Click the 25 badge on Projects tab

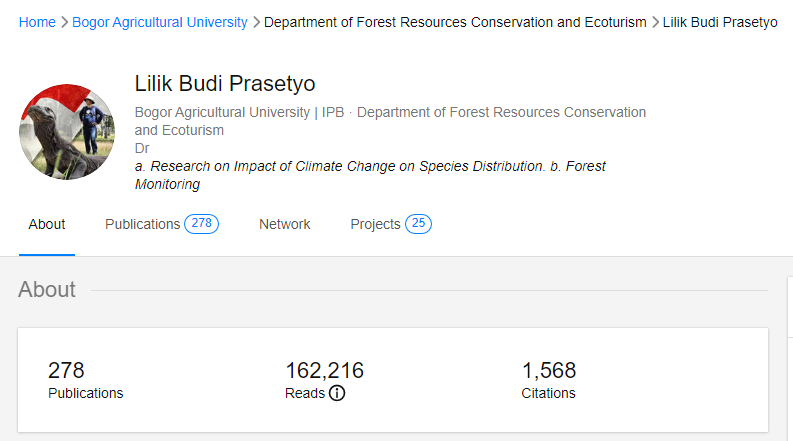[418, 224]
